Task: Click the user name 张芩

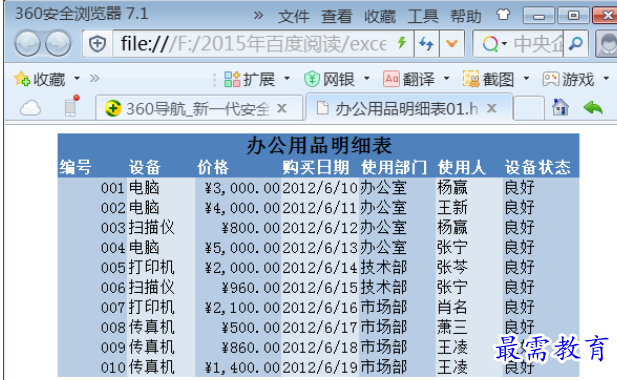Action: click(x=452, y=267)
